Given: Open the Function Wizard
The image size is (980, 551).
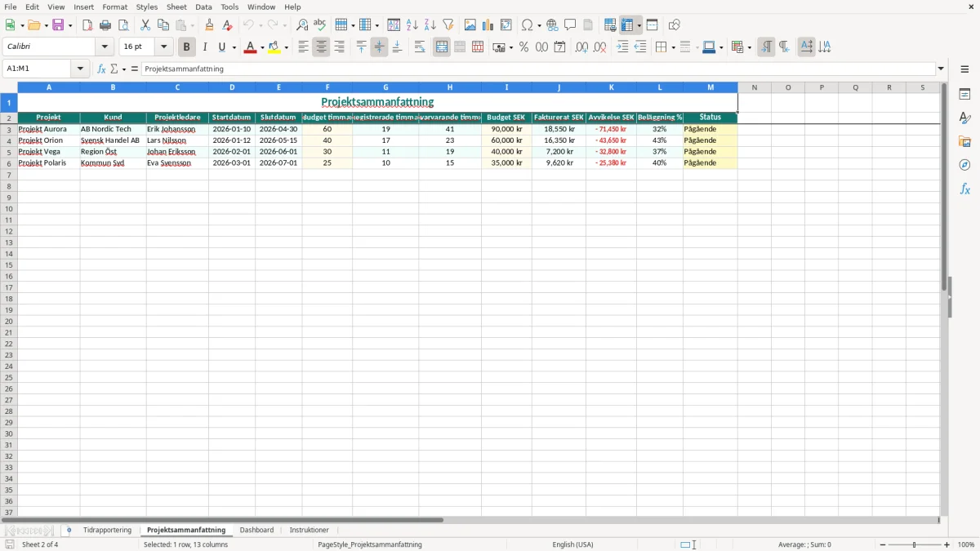Looking at the screenshot, I should click(x=101, y=69).
